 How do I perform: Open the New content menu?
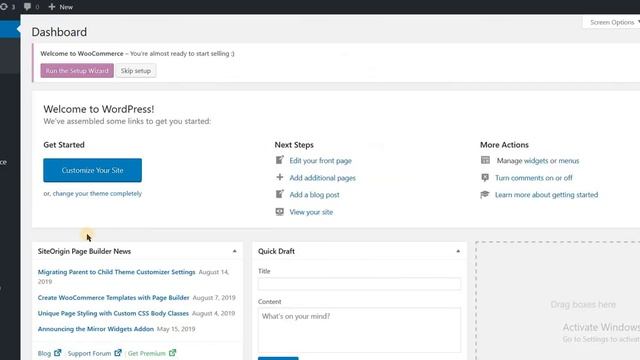point(60,7)
